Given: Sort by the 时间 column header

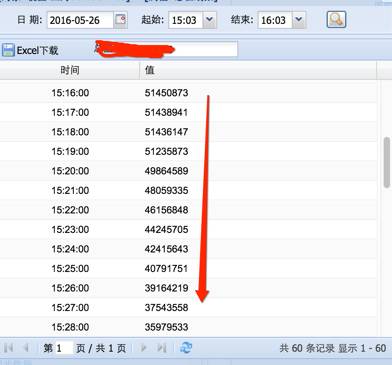Looking at the screenshot, I should pos(70,70).
